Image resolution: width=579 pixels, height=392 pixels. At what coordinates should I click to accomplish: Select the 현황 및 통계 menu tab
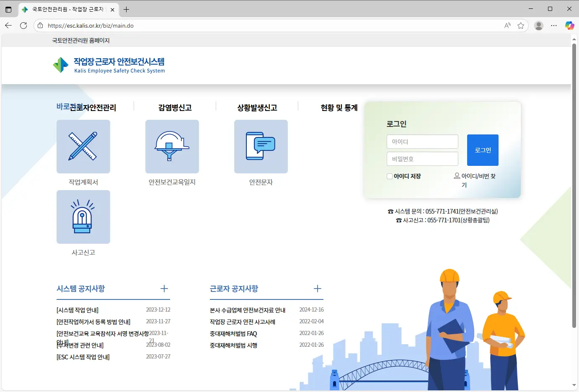coord(339,108)
